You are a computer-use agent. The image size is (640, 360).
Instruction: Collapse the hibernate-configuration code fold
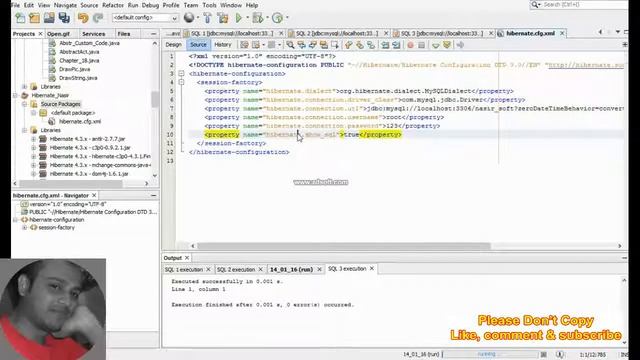[x=181, y=74]
